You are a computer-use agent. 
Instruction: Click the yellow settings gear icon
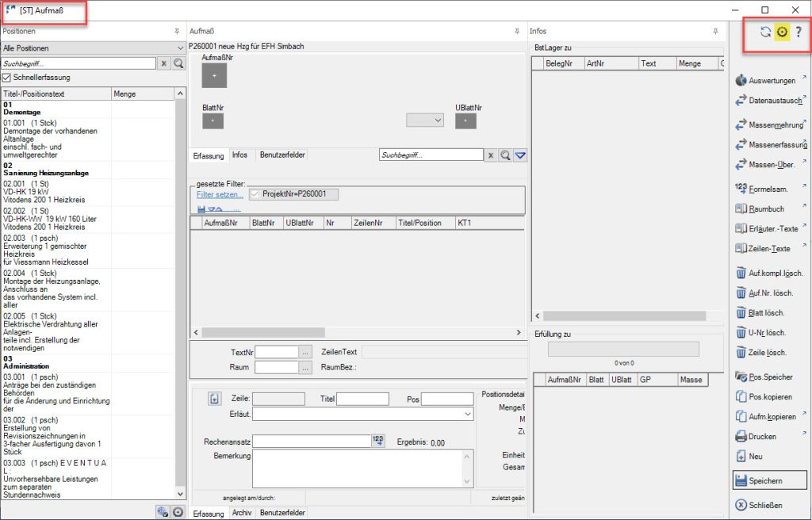783,32
